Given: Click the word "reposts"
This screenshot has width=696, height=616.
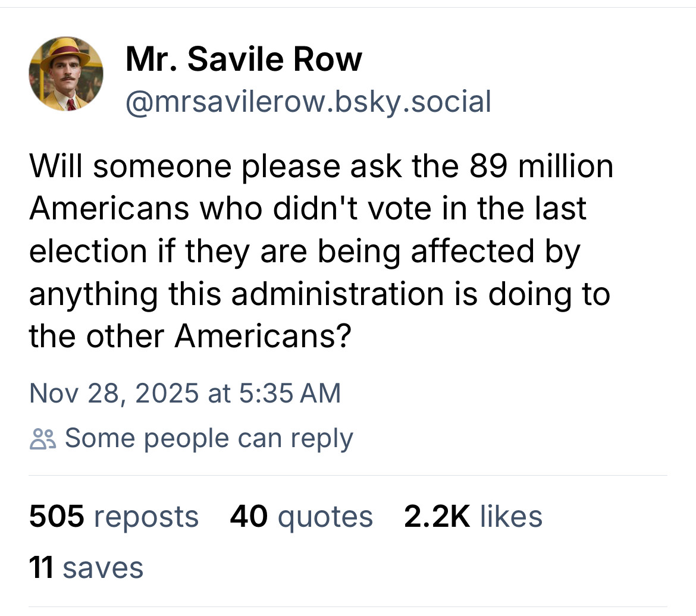Looking at the screenshot, I should 145,516.
